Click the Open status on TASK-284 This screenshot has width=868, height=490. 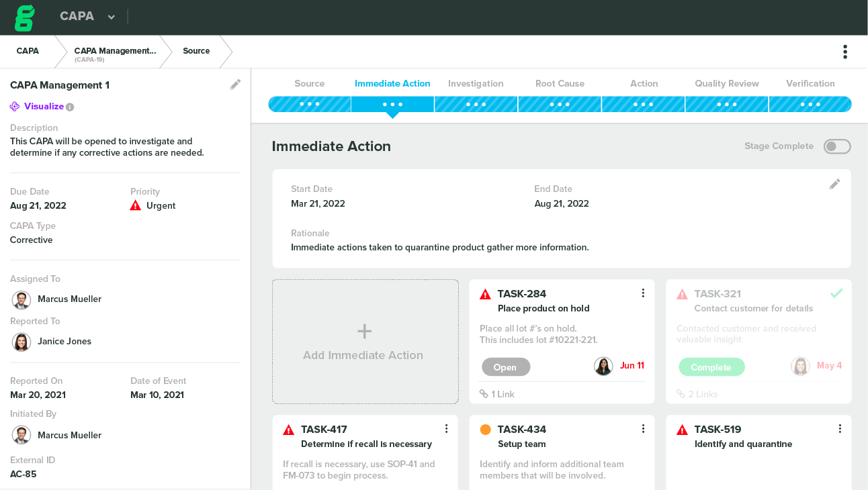pyautogui.click(x=506, y=367)
